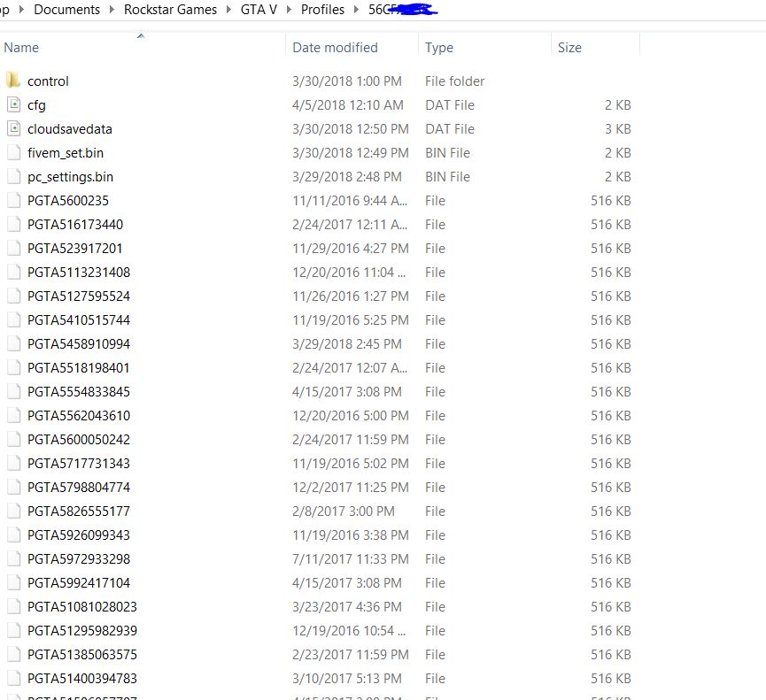This screenshot has width=766, height=700.
Task: Click the PGTA5972933298 file icon
Action: click(14, 559)
